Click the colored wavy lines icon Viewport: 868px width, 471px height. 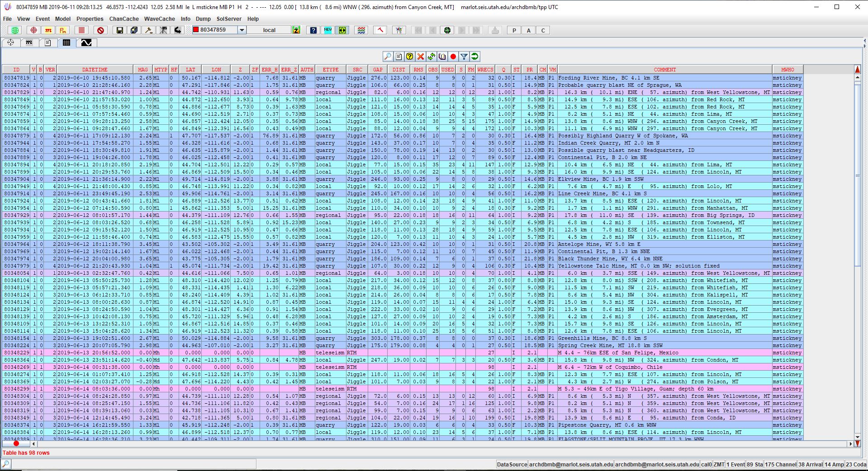point(361,30)
